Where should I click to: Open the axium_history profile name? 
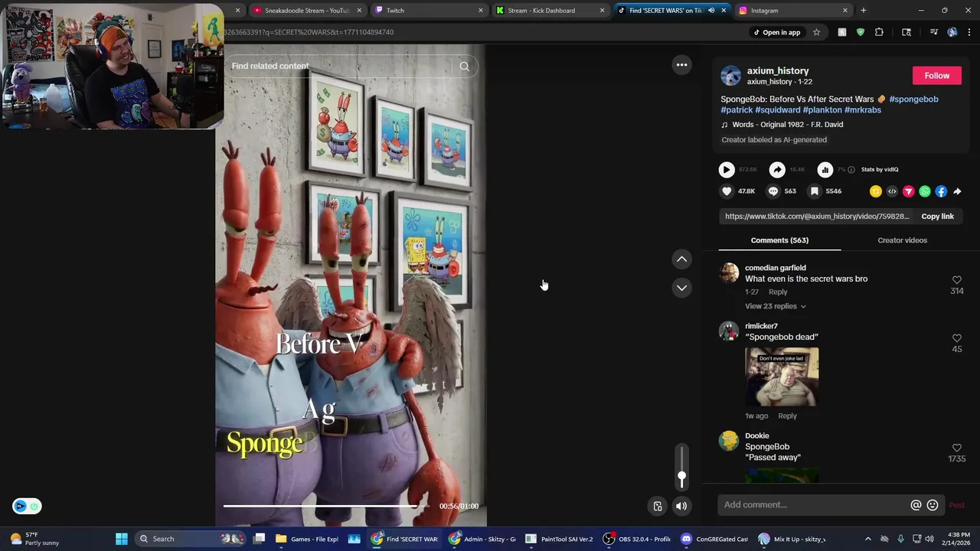tap(778, 70)
